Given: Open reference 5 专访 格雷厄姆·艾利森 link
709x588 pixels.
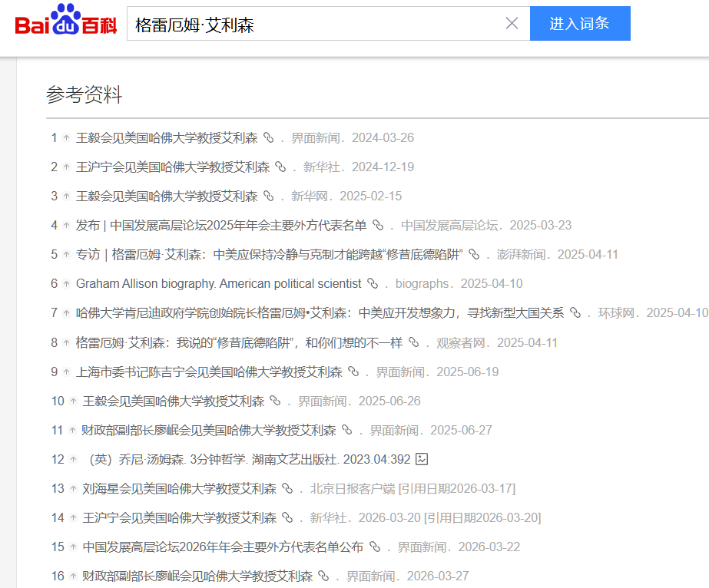Looking at the screenshot, I should (270, 254).
